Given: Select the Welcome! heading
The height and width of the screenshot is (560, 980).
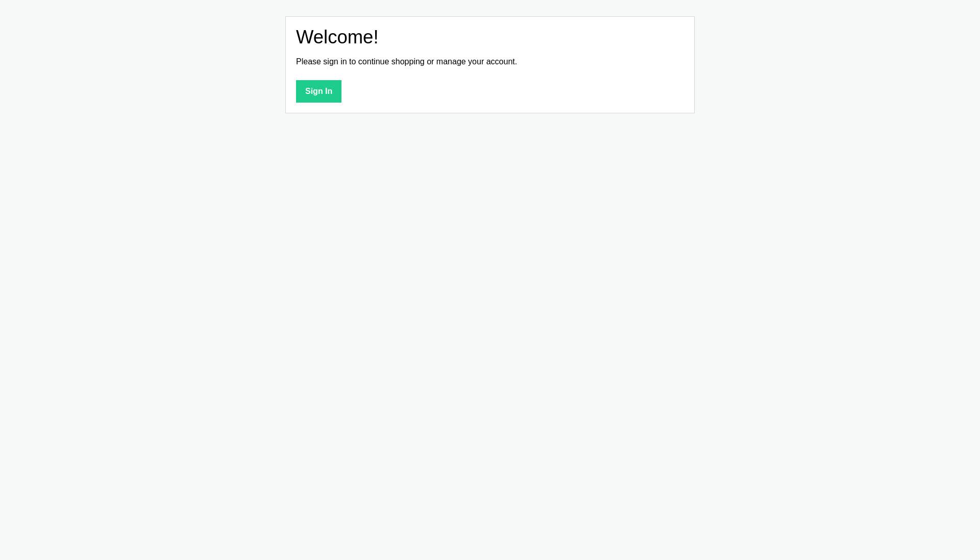Looking at the screenshot, I should pos(337,37).
